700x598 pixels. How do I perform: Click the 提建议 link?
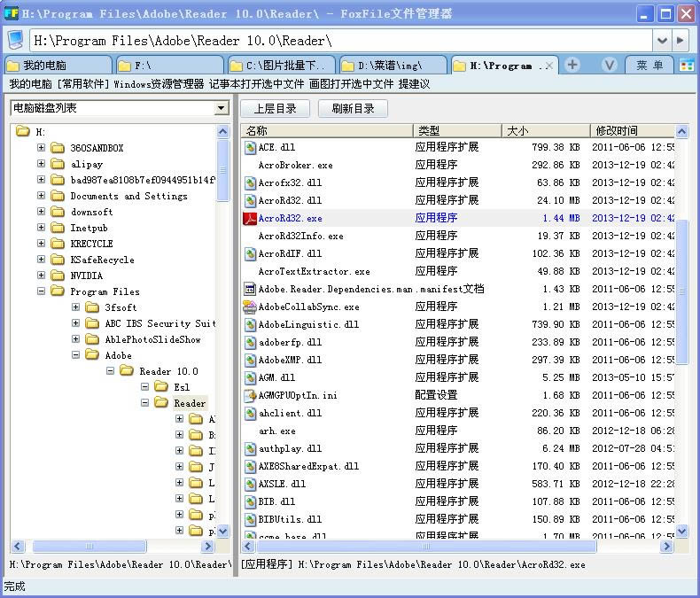click(414, 84)
